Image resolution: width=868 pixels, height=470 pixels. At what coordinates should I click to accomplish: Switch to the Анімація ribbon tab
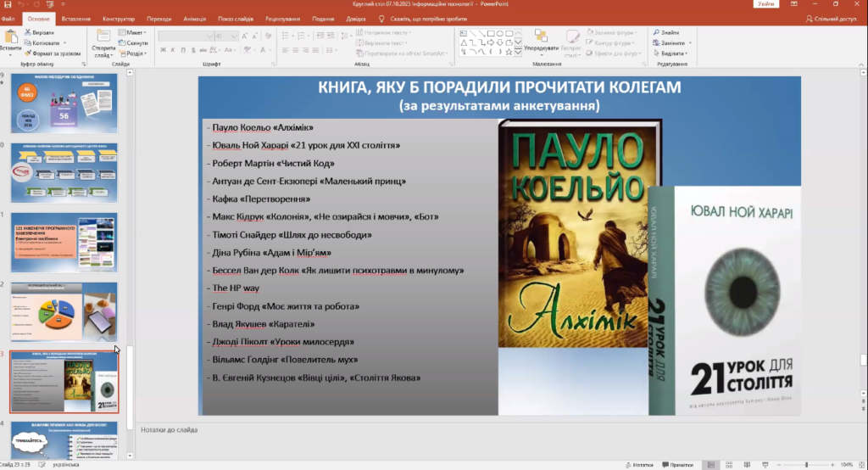pos(196,18)
